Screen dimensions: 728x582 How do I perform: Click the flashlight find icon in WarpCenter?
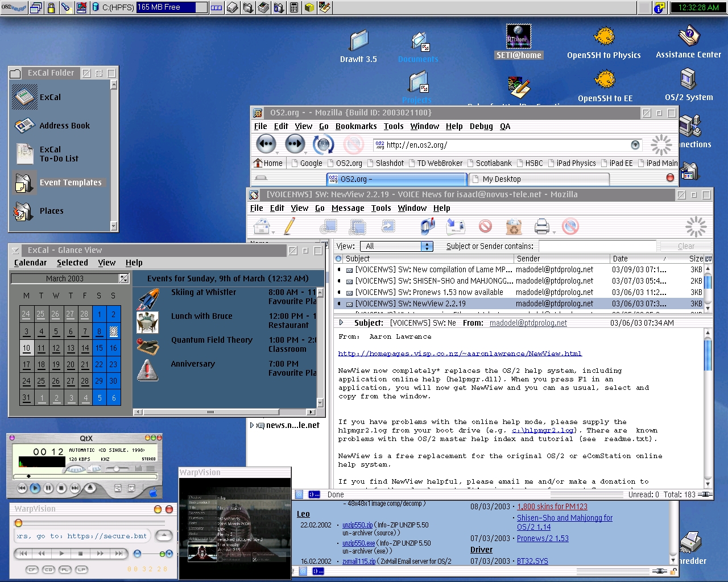pos(65,7)
